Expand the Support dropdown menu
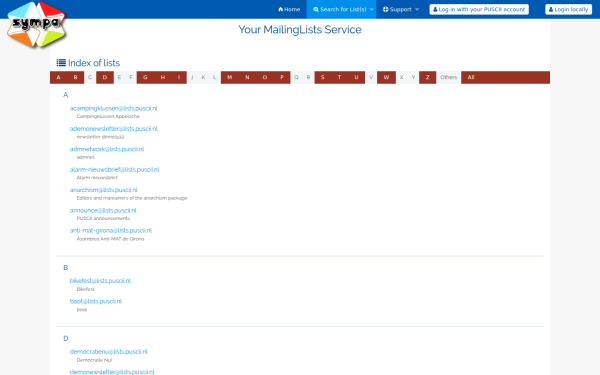The width and height of the screenshot is (600, 375). 400,9
